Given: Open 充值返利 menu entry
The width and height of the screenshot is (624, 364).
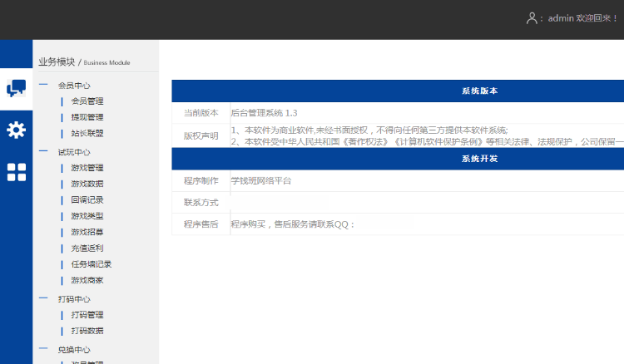Looking at the screenshot, I should click(x=87, y=248).
